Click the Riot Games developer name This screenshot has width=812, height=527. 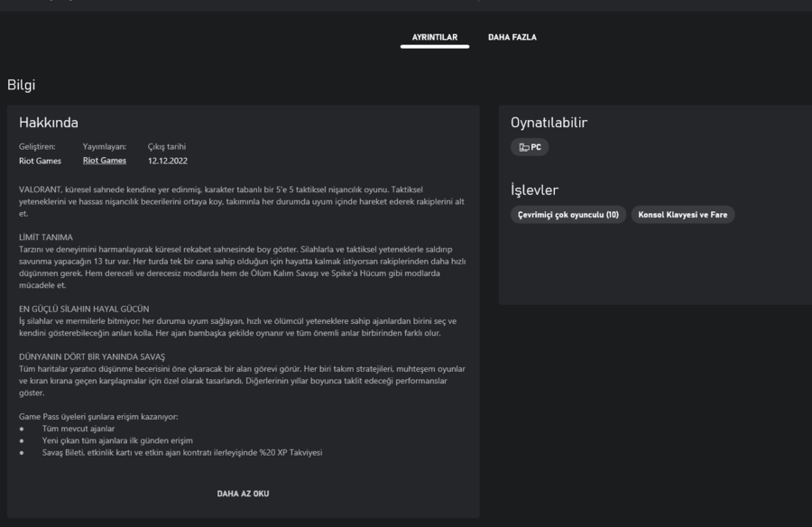[40, 161]
